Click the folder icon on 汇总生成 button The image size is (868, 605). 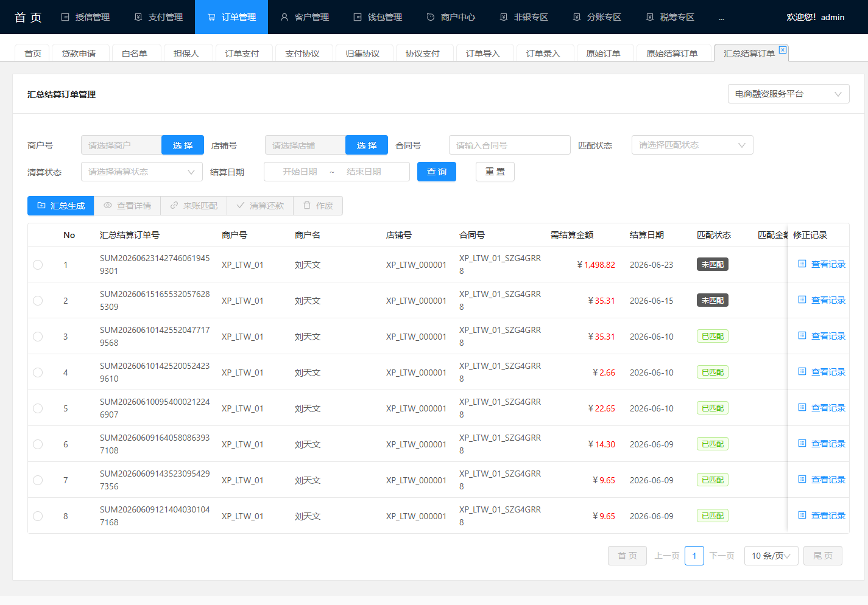(x=41, y=206)
